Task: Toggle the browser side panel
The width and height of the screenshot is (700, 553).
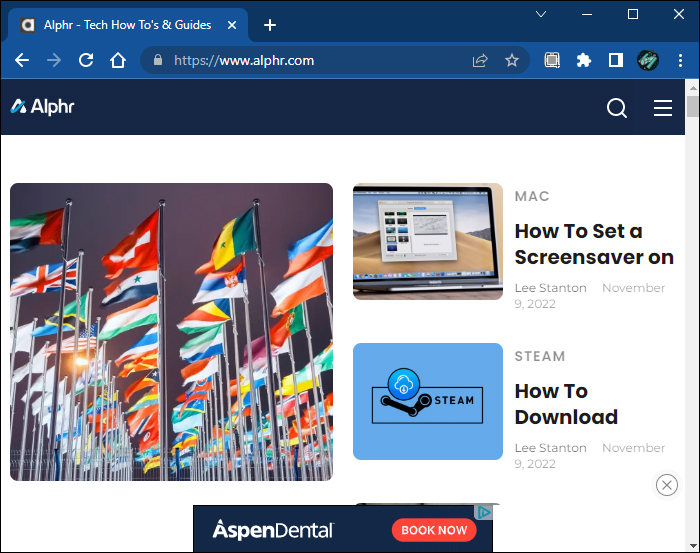Action: pyautogui.click(x=616, y=60)
